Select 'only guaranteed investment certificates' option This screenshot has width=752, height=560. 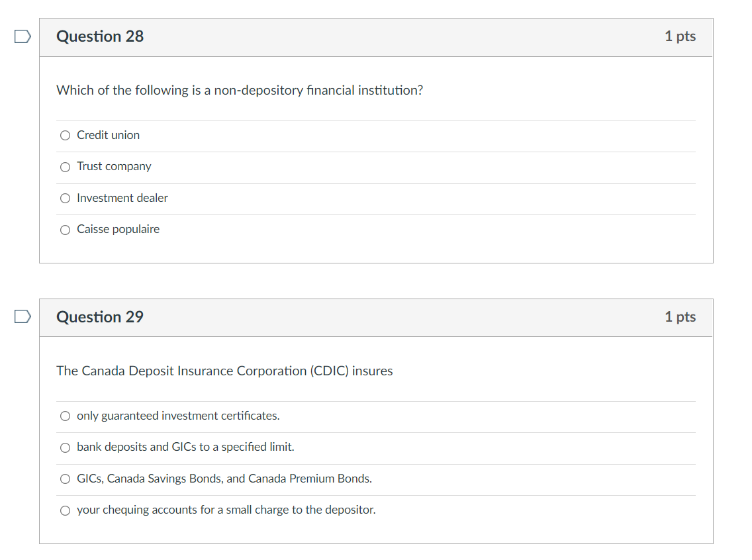click(65, 416)
